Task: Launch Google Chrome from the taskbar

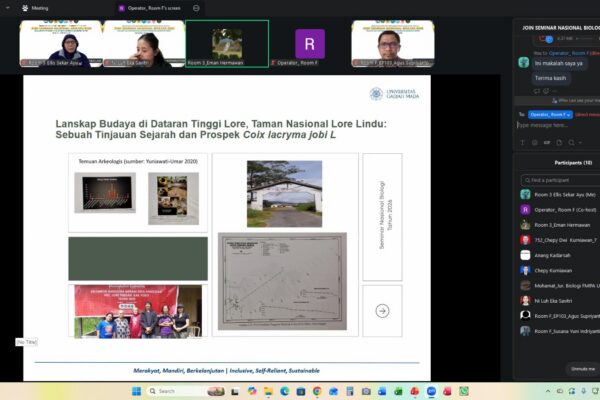Action: click(317, 391)
